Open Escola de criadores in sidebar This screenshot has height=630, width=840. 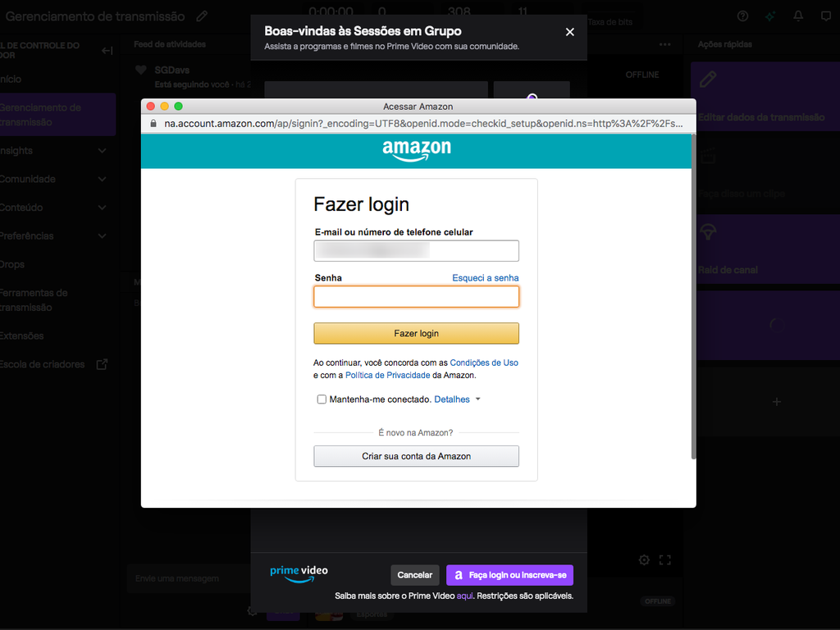[x=43, y=364]
